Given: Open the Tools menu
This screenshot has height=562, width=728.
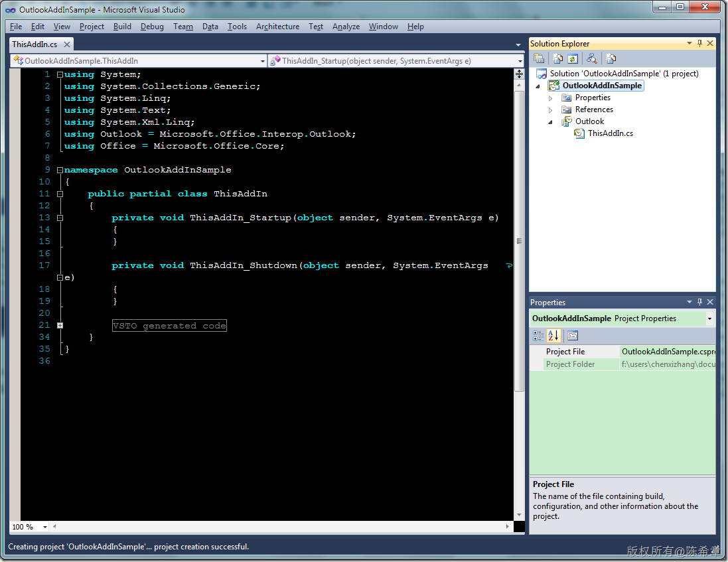Looking at the screenshot, I should point(237,27).
